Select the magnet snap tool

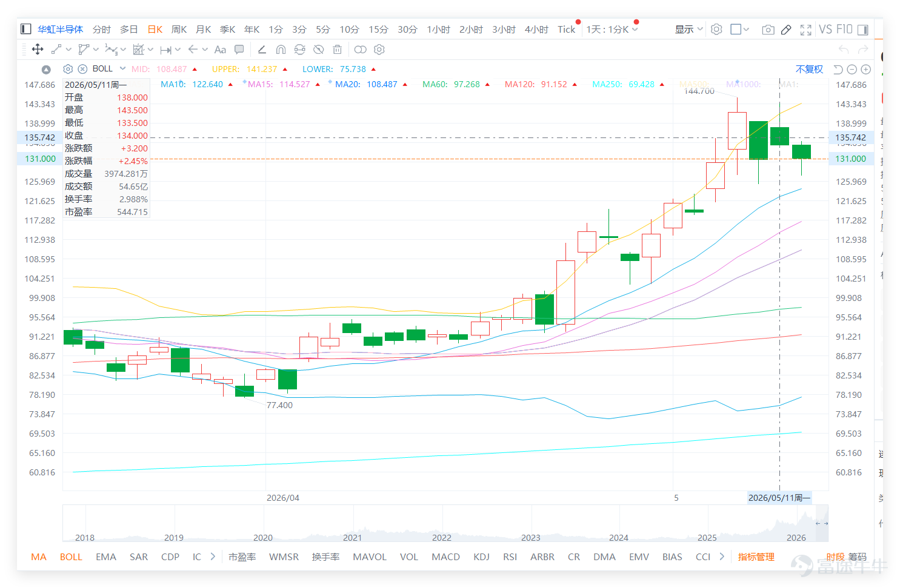281,50
